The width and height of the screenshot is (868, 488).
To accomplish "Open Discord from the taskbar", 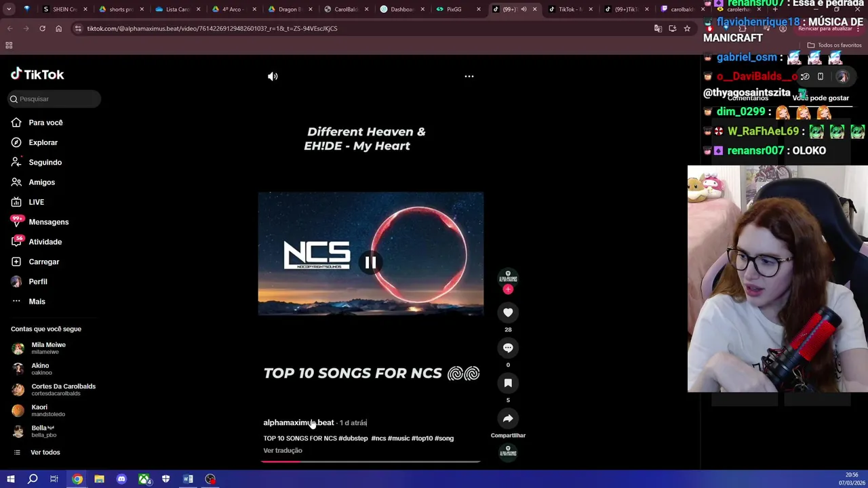I will [x=121, y=479].
